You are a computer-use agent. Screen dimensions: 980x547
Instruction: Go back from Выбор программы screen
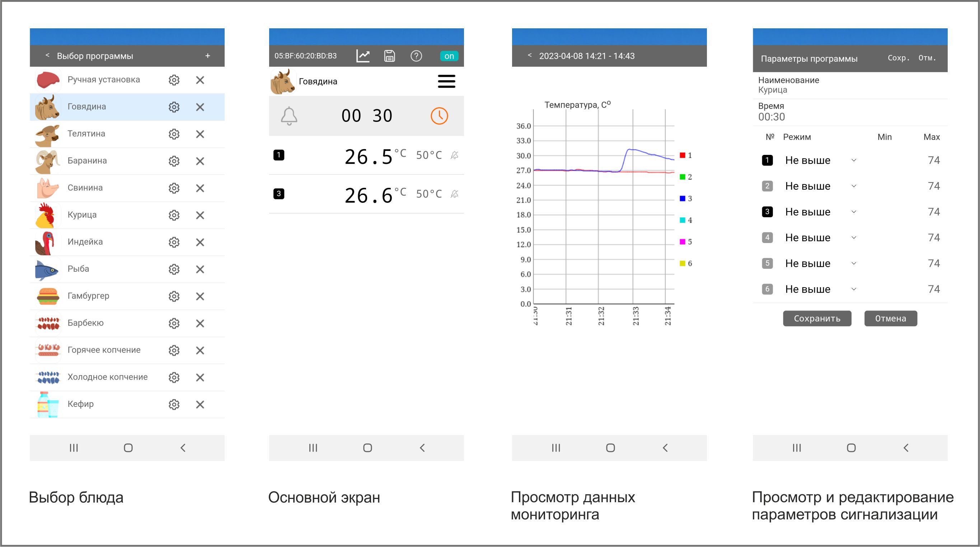click(x=47, y=56)
